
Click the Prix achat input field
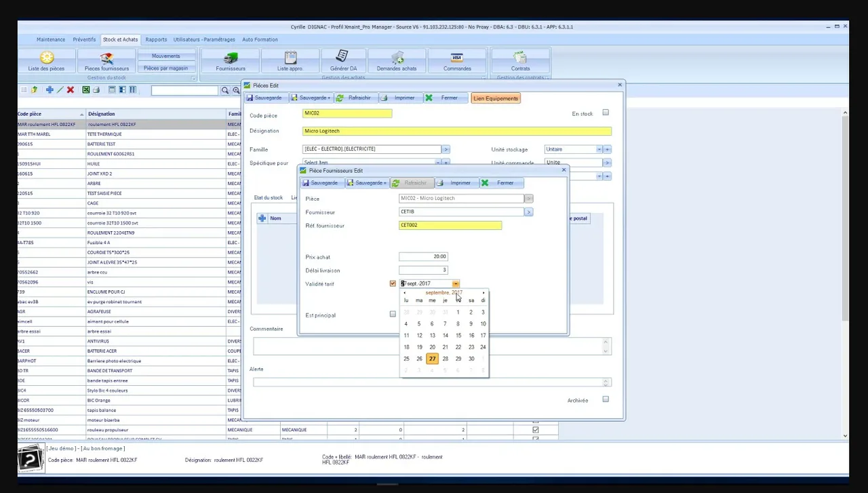coord(423,257)
